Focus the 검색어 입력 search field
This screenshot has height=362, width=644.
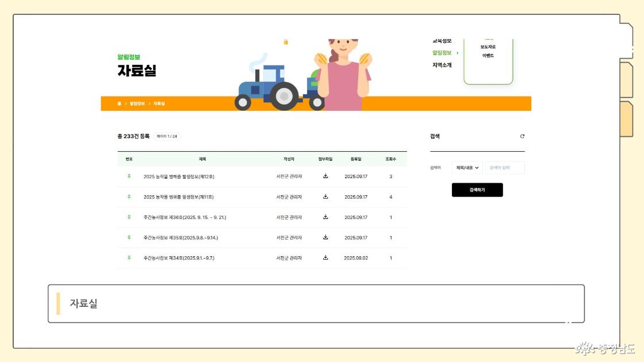point(505,168)
